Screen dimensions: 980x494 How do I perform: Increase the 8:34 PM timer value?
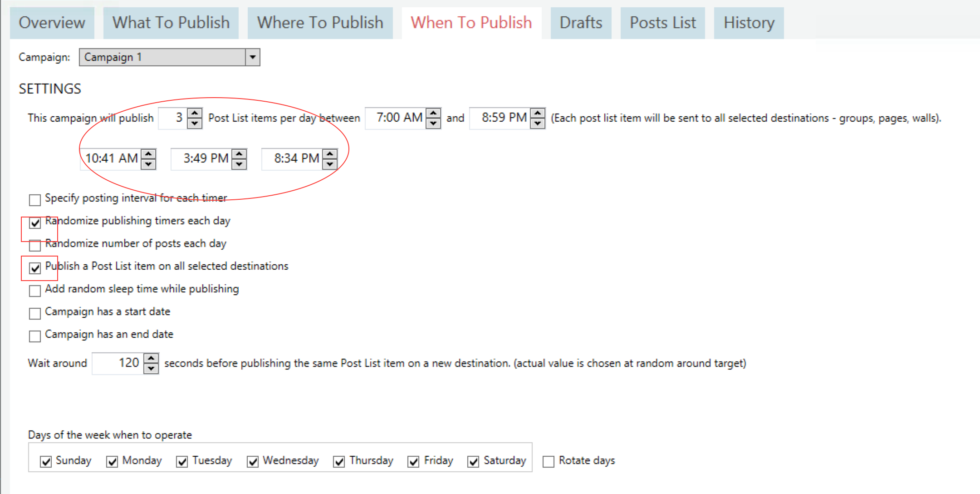click(x=330, y=153)
